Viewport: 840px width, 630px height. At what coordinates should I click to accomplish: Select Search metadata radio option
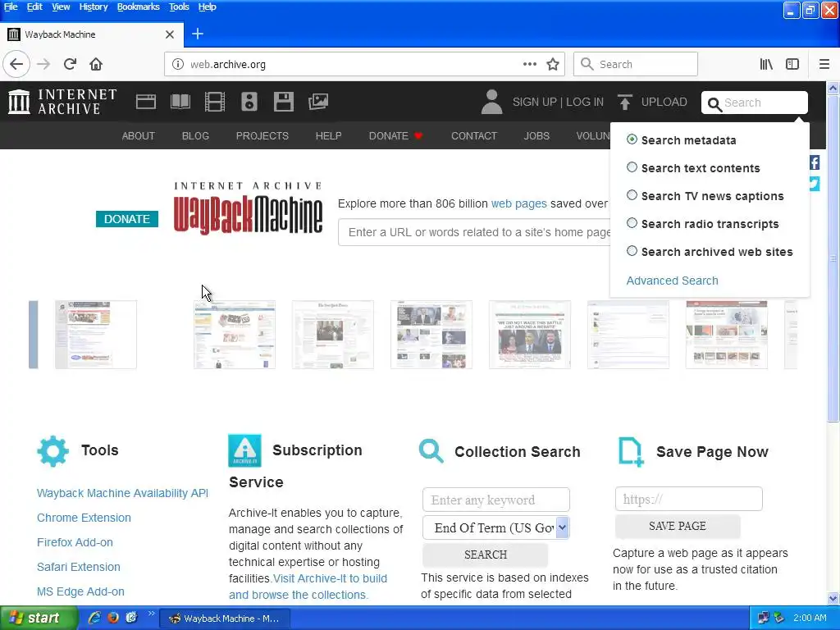click(632, 139)
